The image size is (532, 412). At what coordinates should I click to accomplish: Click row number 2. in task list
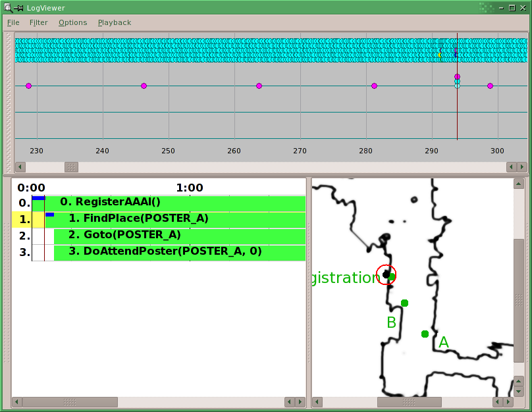(x=24, y=236)
